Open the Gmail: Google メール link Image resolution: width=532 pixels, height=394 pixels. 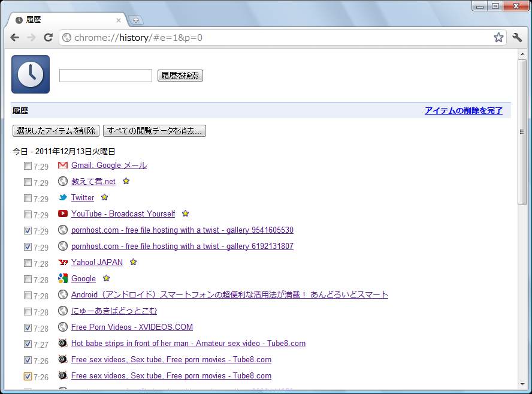click(x=109, y=166)
